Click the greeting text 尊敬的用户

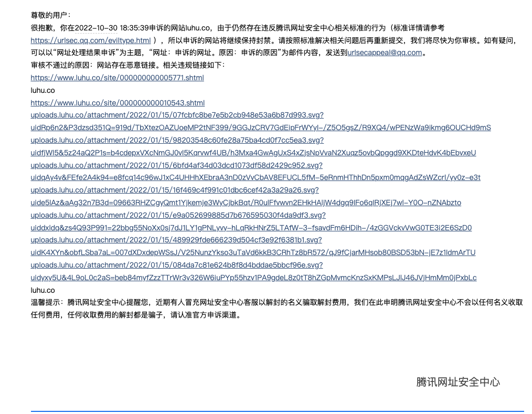[49, 15]
